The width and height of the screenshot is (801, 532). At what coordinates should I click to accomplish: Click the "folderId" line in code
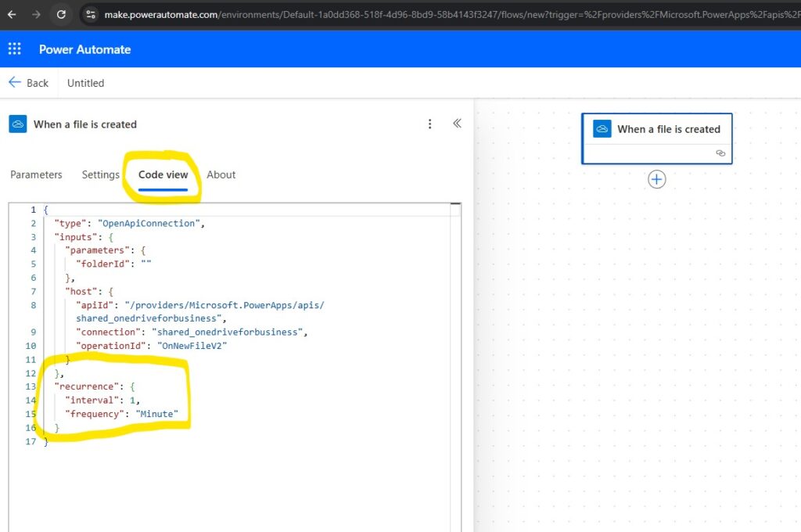[113, 264]
